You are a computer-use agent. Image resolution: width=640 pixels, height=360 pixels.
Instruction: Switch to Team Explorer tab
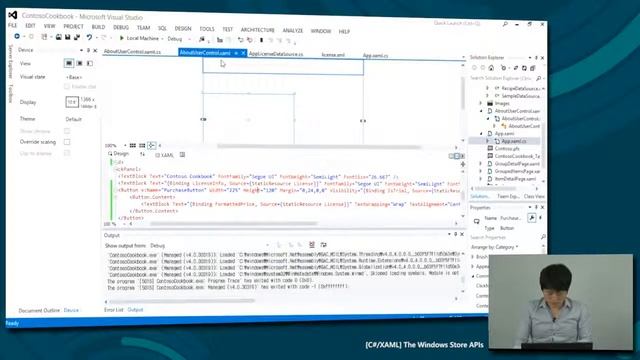point(508,196)
